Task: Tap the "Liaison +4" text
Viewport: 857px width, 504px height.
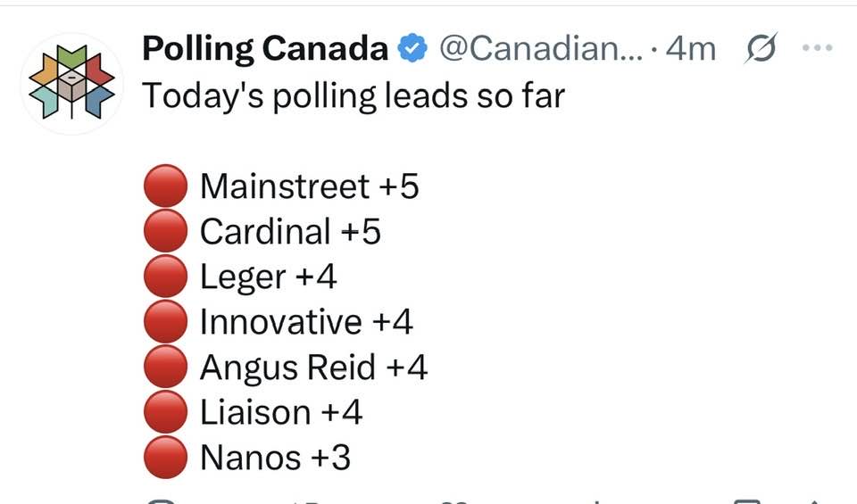Action: point(281,413)
